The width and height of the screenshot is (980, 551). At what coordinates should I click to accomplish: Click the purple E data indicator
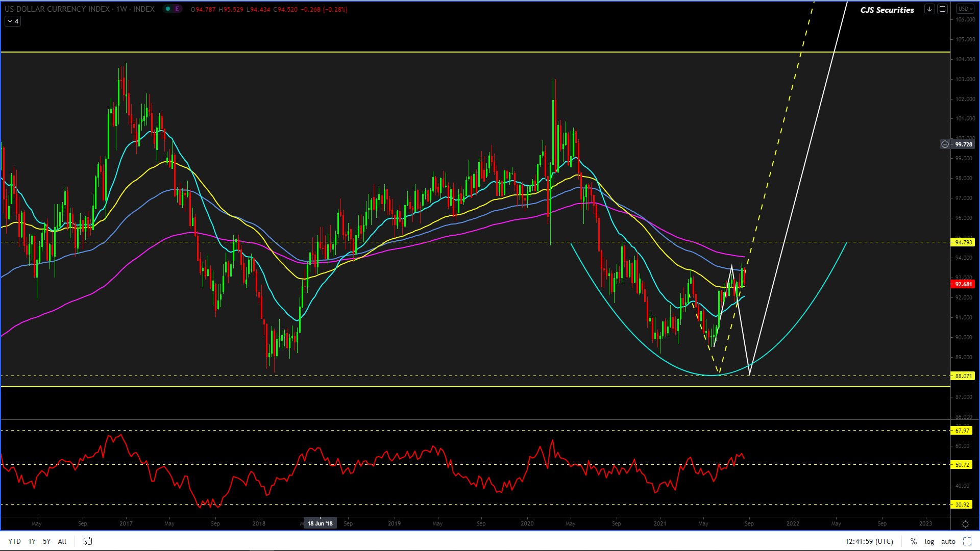point(177,9)
